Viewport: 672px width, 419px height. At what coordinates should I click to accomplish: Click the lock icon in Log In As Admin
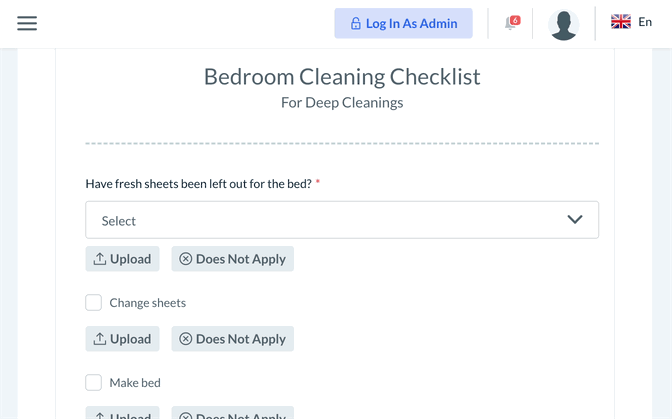point(355,24)
